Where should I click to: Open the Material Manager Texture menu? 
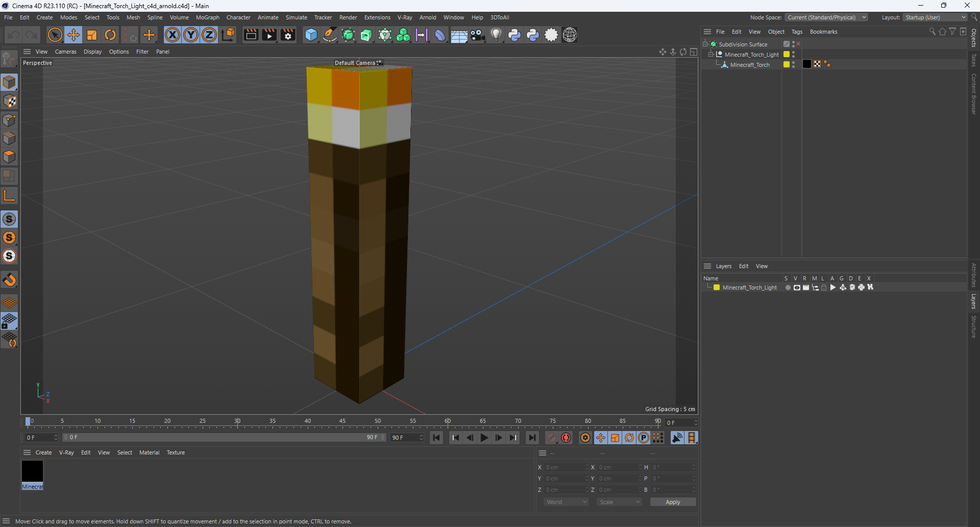pyautogui.click(x=176, y=452)
